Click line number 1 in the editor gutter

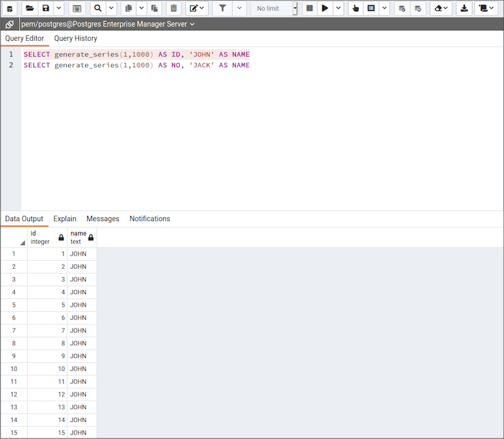(11, 54)
